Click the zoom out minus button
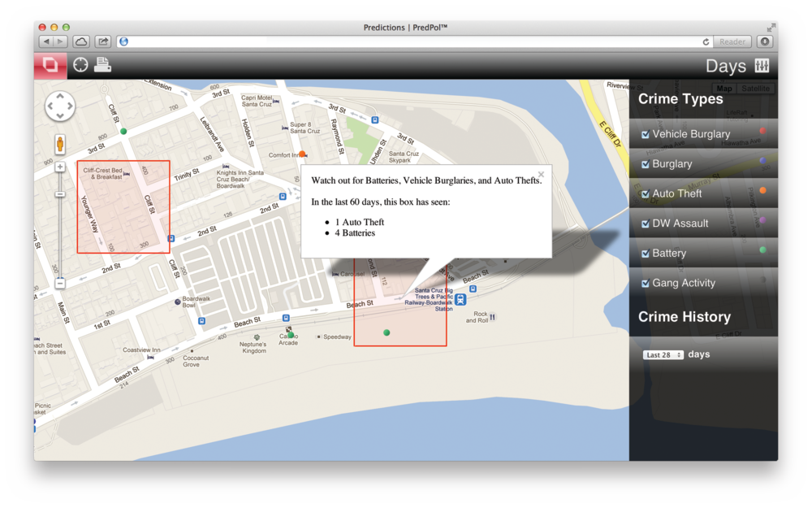Viewport: 812px width, 508px height. [60, 283]
